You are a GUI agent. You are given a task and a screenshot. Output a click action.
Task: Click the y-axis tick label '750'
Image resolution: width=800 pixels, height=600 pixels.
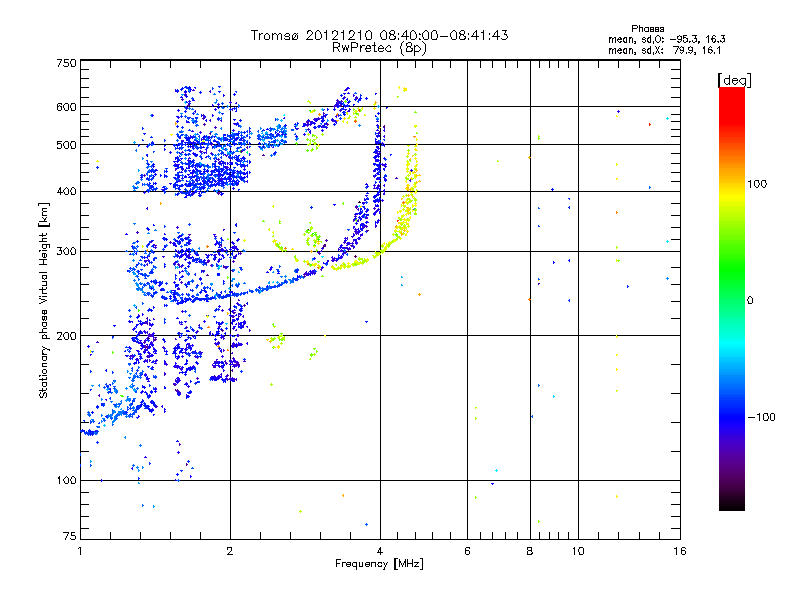click(x=66, y=63)
